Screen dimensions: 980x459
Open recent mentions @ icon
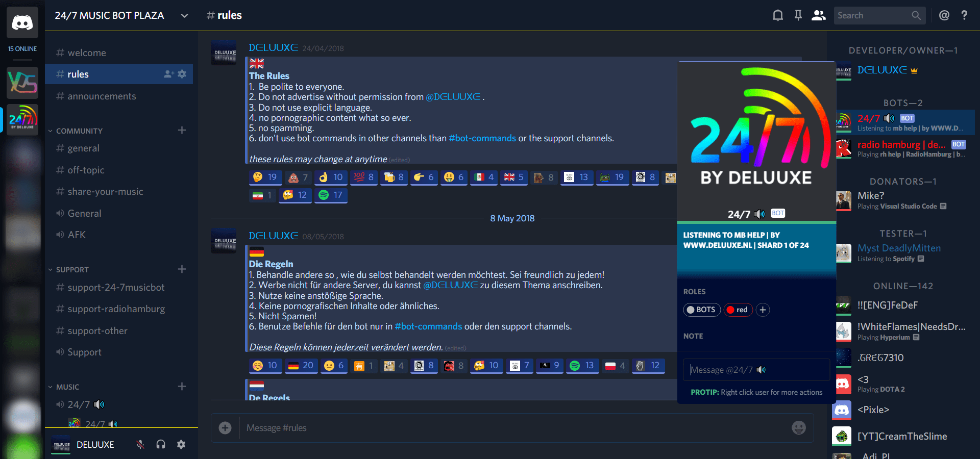pos(944,15)
